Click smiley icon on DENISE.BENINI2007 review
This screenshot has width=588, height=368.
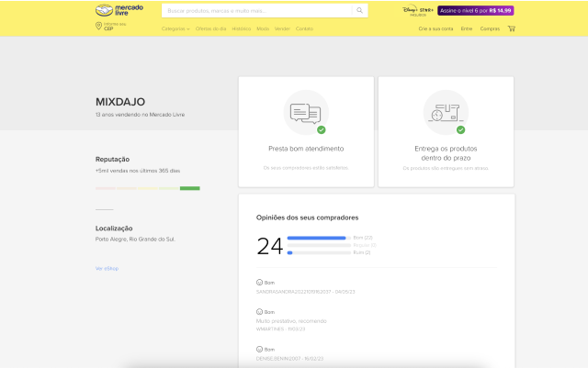(x=259, y=350)
